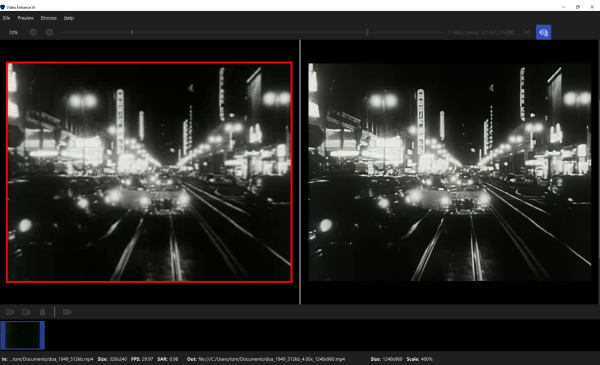This screenshot has width=600, height=365.
Task: Open the model dropdown next to the X
Action: pyautogui.click(x=482, y=33)
